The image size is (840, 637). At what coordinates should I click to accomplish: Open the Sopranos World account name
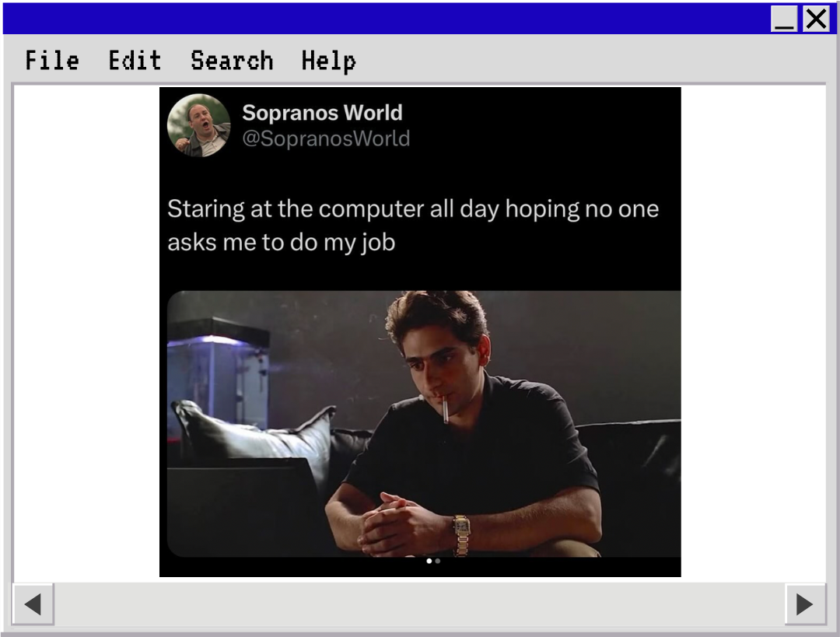(x=322, y=113)
